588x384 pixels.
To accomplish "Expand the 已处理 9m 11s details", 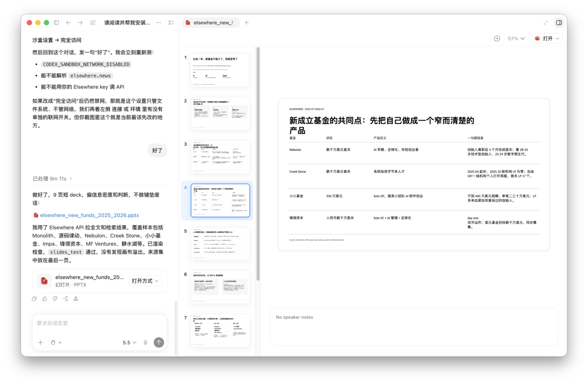I will (x=52, y=179).
